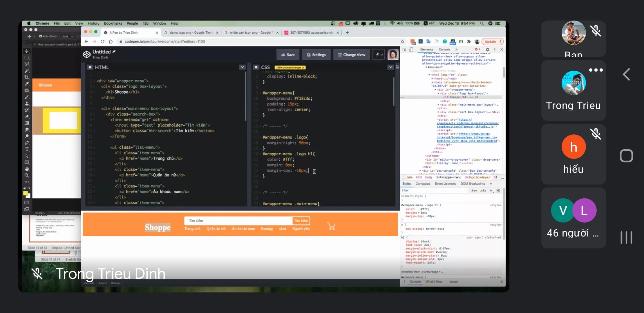The image size is (644, 313).
Task: Toggle the .cls class editor in Styles
Action: [x=483, y=190]
